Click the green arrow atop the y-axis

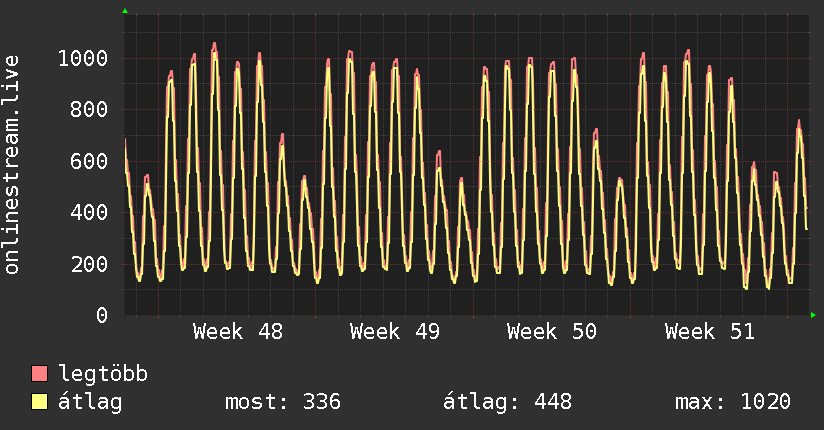(x=124, y=11)
